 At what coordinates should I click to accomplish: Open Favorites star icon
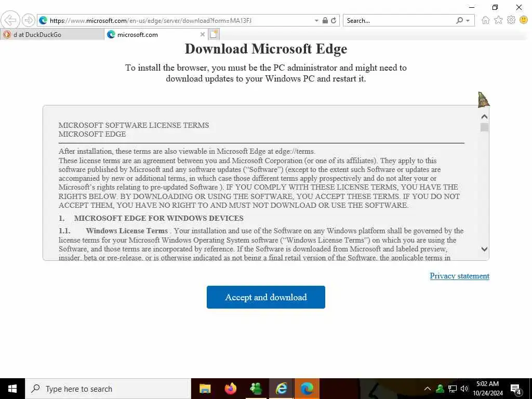pyautogui.click(x=498, y=20)
